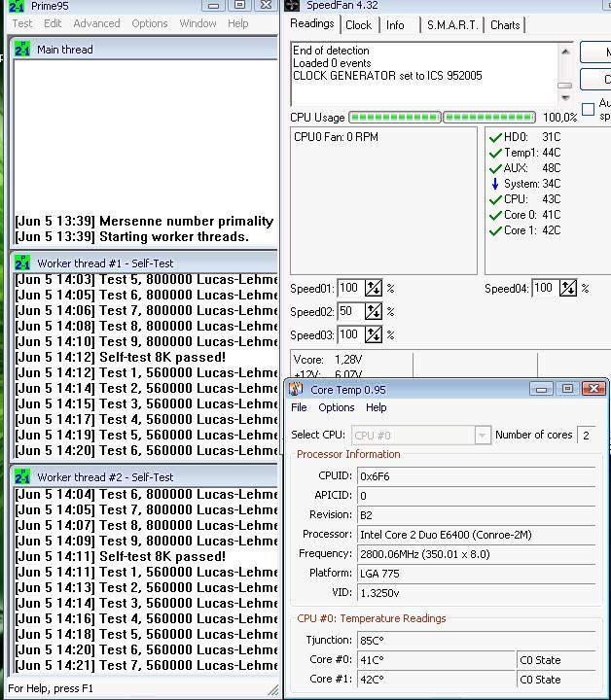611x700 pixels.
Task: Click the VID value 1.3250v
Action: 476,593
